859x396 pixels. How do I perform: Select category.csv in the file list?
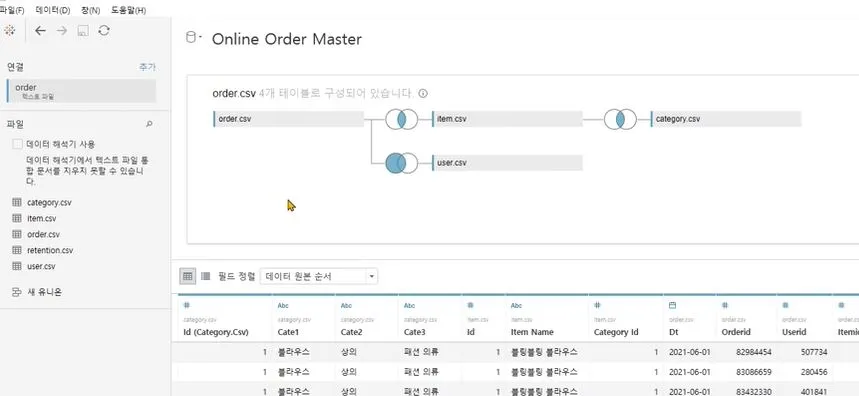click(49, 203)
